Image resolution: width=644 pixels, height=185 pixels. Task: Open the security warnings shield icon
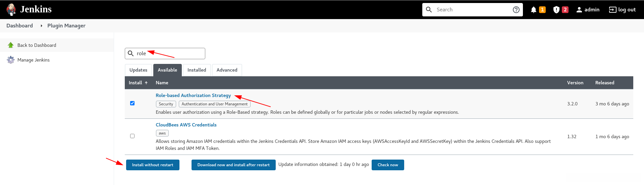coord(556,10)
